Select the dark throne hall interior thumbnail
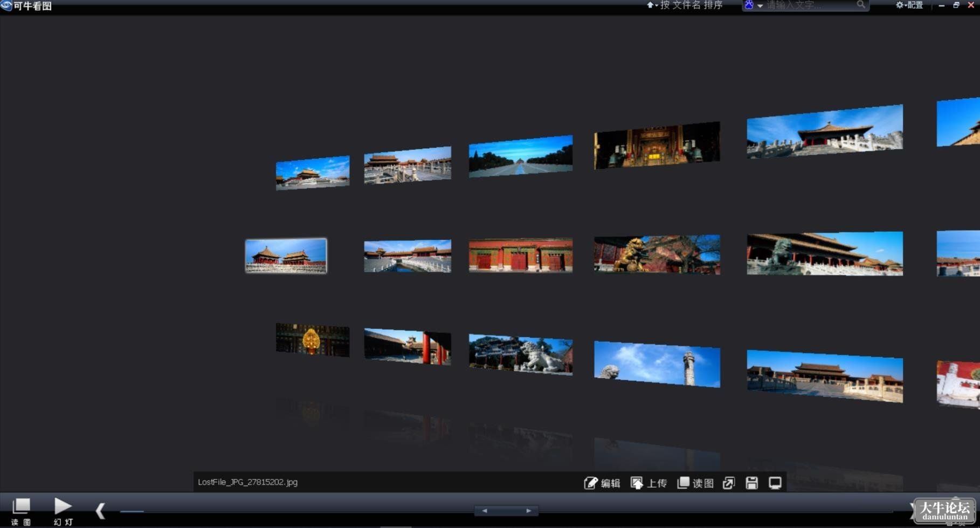This screenshot has height=528, width=980. point(657,145)
